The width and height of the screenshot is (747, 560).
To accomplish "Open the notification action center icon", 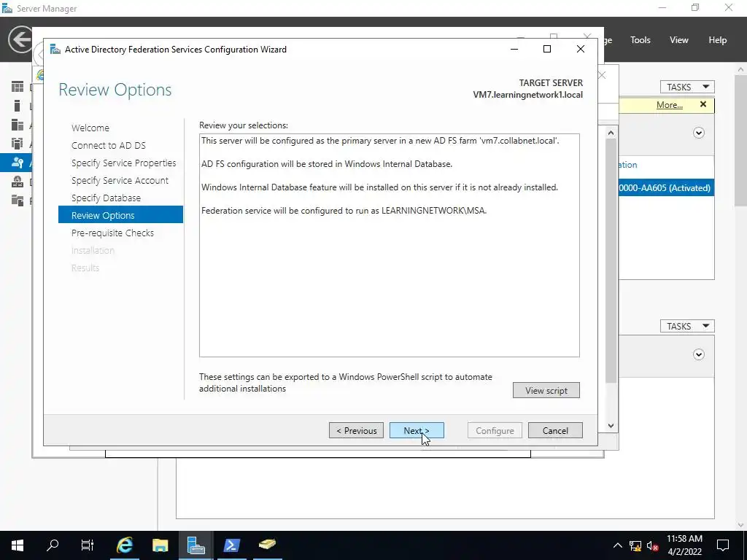I will click(723, 545).
